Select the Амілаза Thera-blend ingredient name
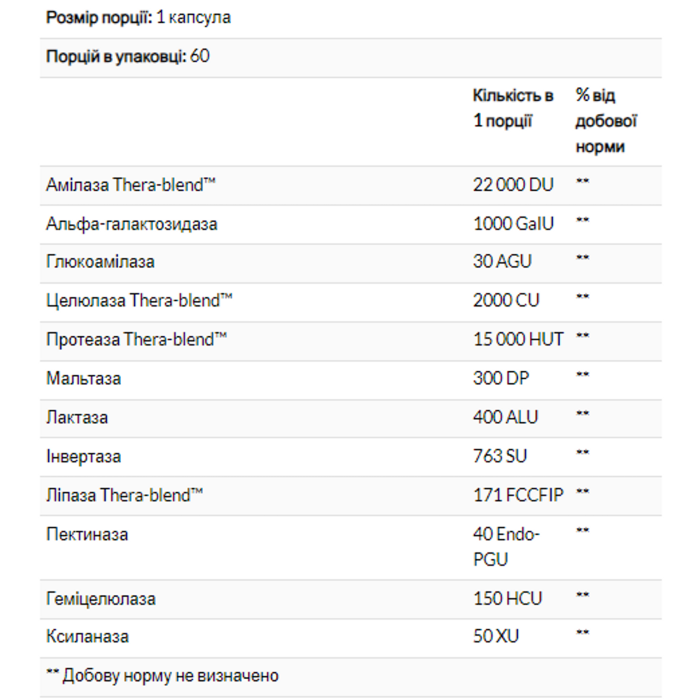Screen dimensions: 700x700 coord(131,185)
